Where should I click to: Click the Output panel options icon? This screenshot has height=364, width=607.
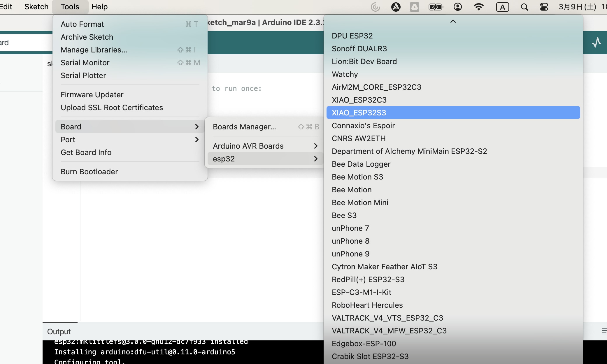604,331
